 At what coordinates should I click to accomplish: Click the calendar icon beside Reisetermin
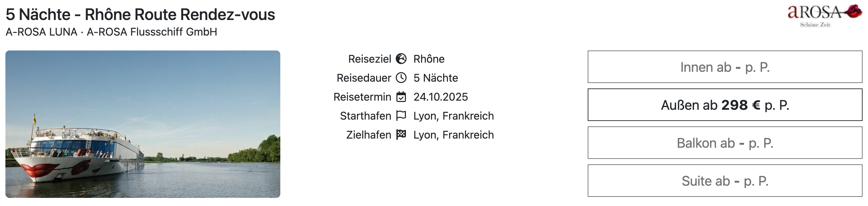(x=401, y=97)
